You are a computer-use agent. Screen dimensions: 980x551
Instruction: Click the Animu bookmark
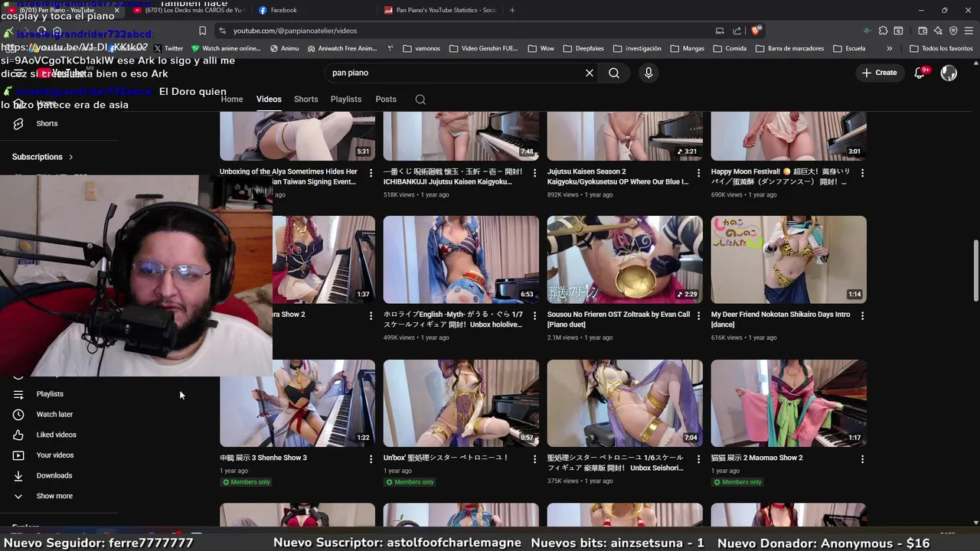[x=285, y=48]
